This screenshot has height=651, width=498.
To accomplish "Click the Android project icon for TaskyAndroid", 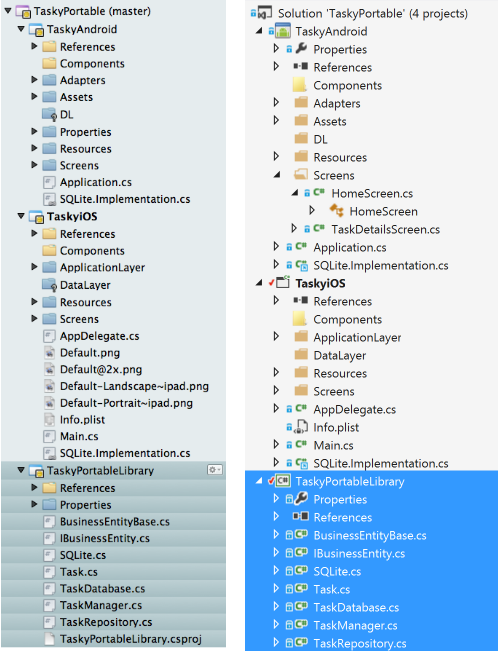I will tap(283, 31).
